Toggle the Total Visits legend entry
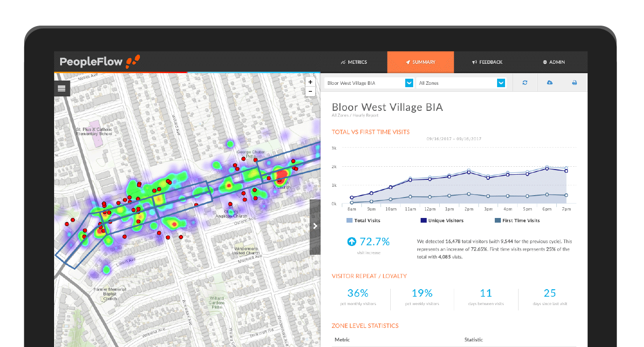Viewport: 644px width, 347px height. coord(363,221)
